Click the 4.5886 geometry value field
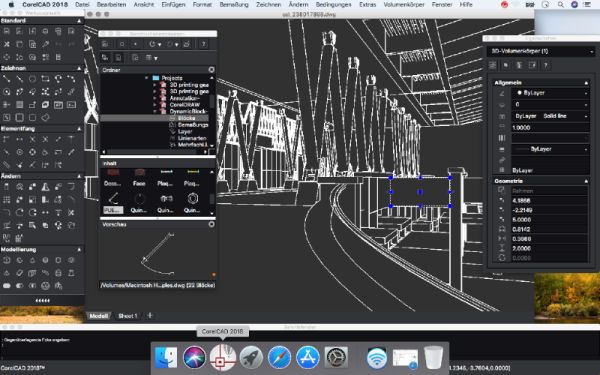Viewport: 600px width, 375px height. pos(549,200)
